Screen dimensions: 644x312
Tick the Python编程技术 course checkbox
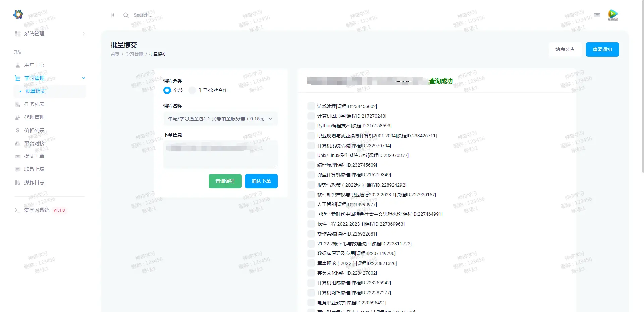[x=310, y=126]
